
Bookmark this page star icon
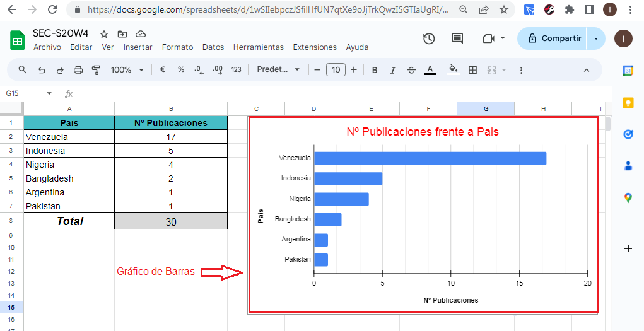[504, 9]
